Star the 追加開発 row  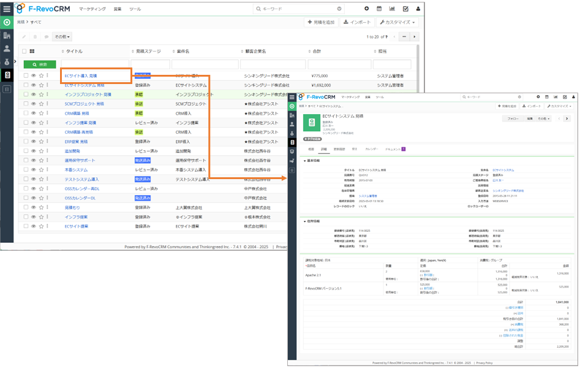click(41, 151)
